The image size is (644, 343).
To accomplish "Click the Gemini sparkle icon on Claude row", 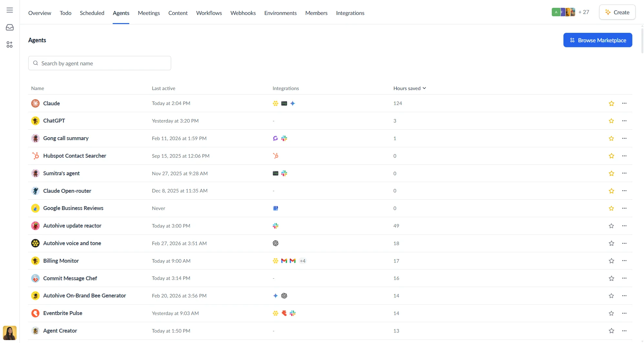I will click(293, 103).
